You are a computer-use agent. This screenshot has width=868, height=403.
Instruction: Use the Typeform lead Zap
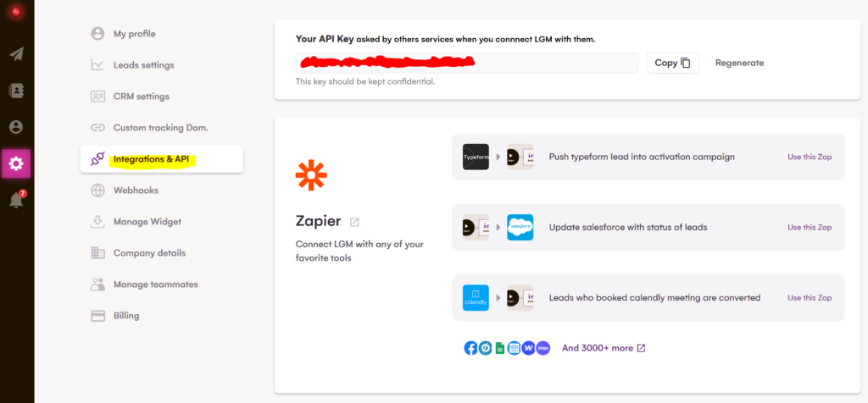[x=810, y=157]
